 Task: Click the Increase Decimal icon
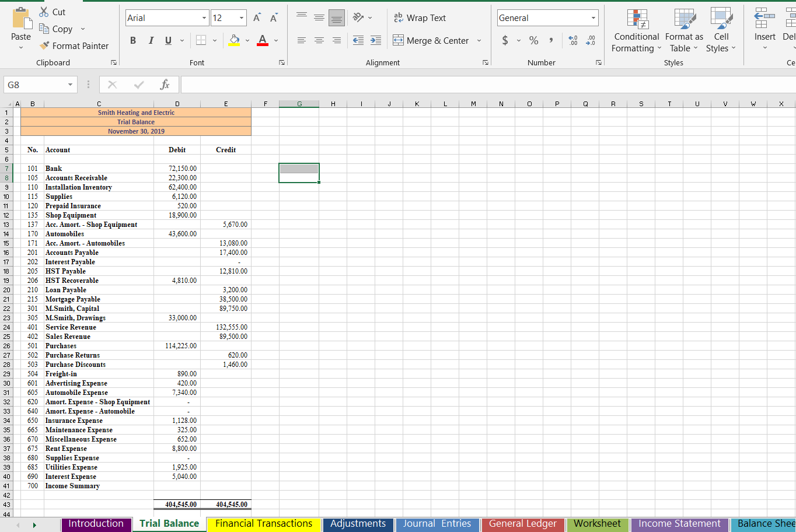click(x=574, y=40)
